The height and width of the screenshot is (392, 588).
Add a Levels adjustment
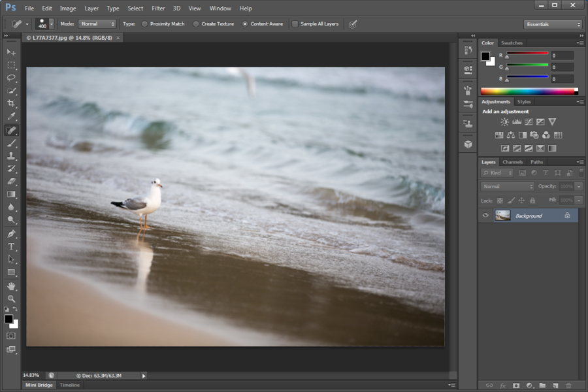click(517, 122)
